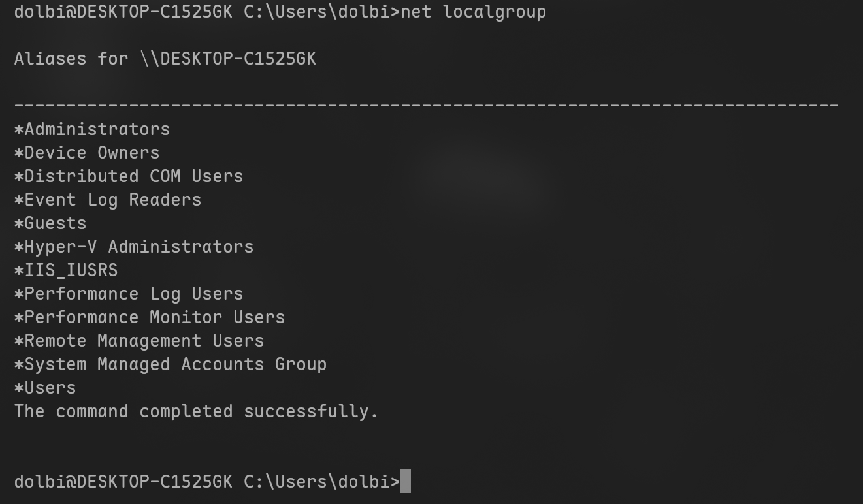Click the *Event Log Readers line
The image size is (863, 504).
108,200
